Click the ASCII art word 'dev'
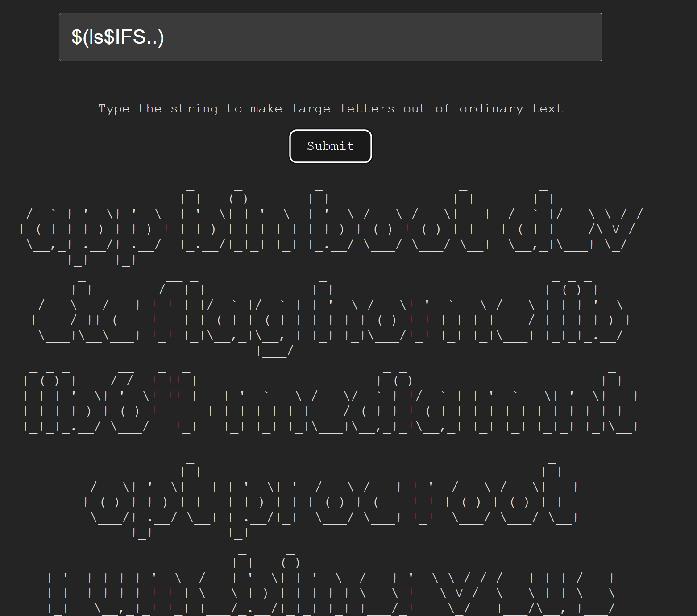 [573, 221]
